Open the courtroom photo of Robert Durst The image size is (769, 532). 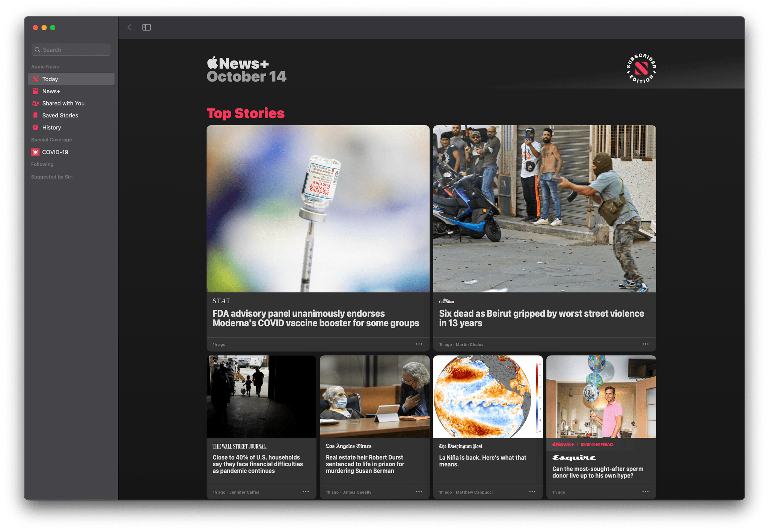375,397
